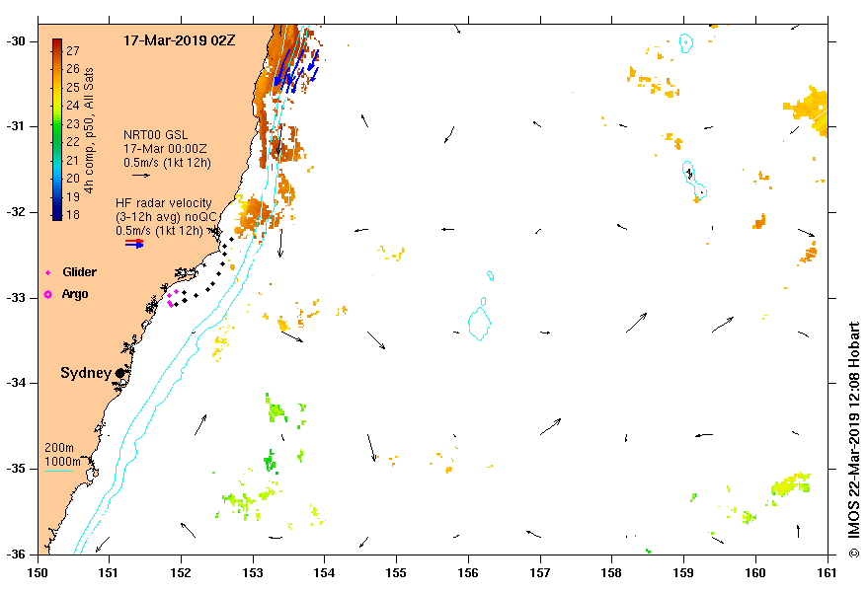Click the cyan contour near 159E 30S
The height and width of the screenshot is (592, 868).
[x=686, y=43]
